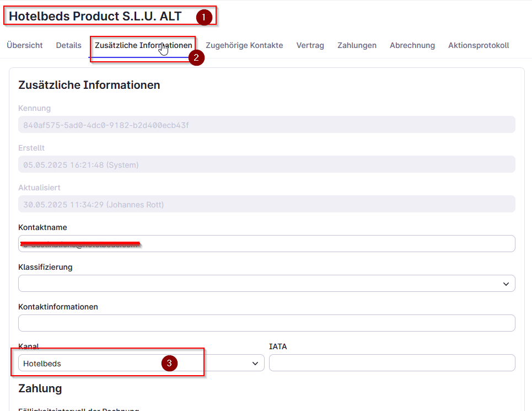This screenshot has width=532, height=411.
Task: Click the Klassifizierung dropdown chevron arrow
Action: [x=506, y=284]
